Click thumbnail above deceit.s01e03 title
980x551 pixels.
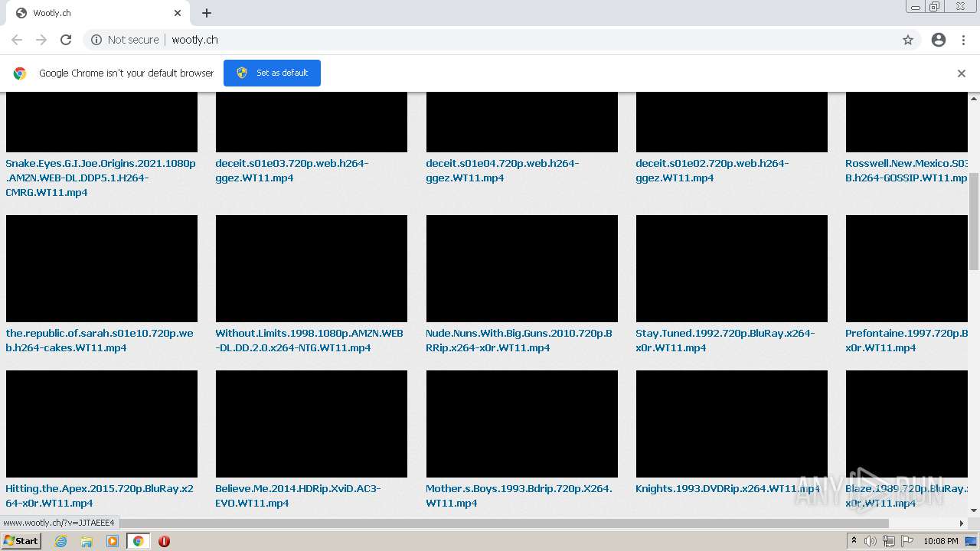(312, 122)
